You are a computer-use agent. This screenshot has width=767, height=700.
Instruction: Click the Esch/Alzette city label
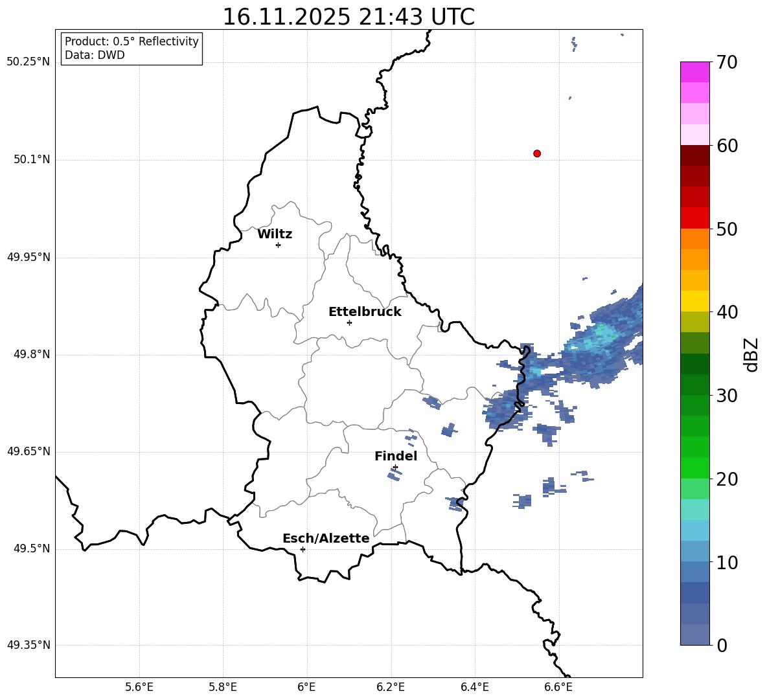point(326,538)
